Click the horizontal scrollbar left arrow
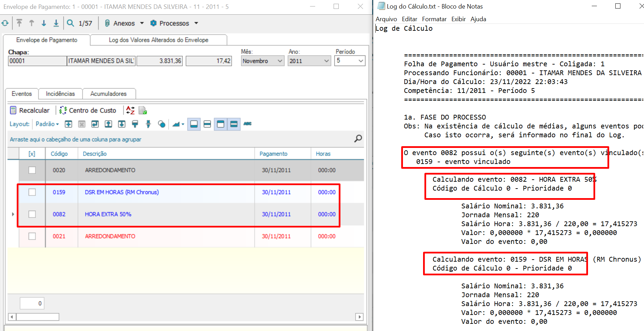 pos(12,317)
